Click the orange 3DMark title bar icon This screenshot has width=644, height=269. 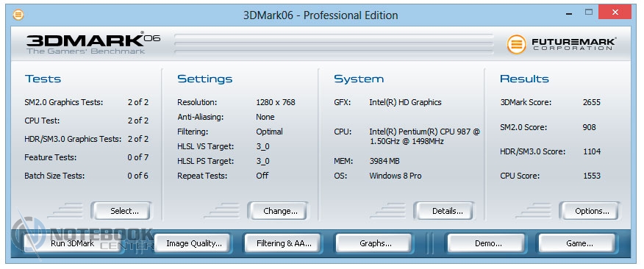(x=18, y=15)
